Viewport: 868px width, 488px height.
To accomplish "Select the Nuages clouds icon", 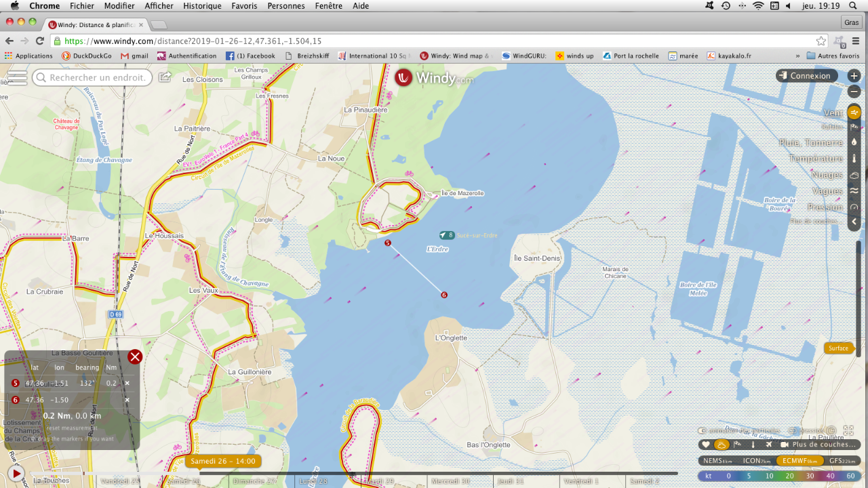I will tap(854, 175).
